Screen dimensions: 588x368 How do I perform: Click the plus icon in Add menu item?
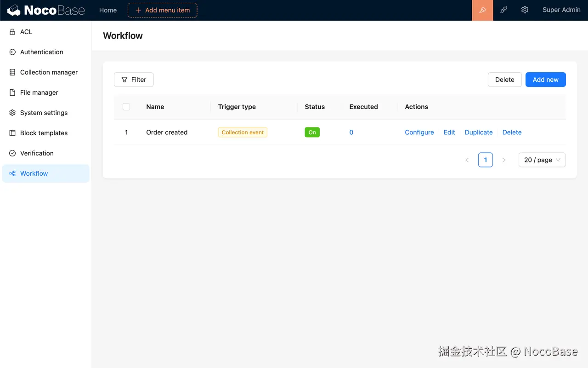[x=138, y=10]
